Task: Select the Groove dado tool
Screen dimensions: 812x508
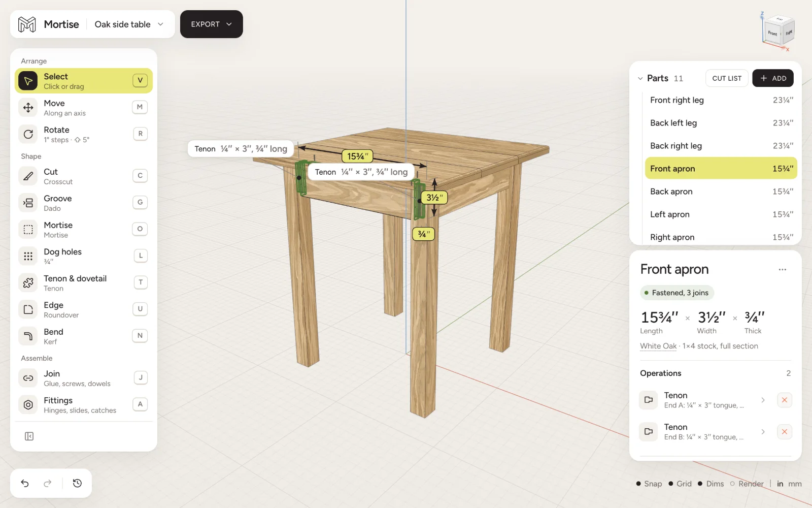Action: [84, 203]
